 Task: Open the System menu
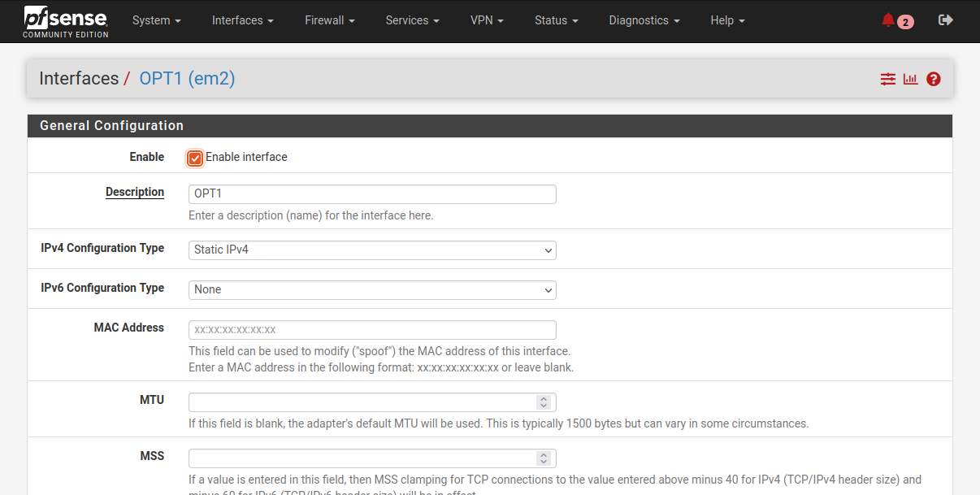pyautogui.click(x=156, y=20)
